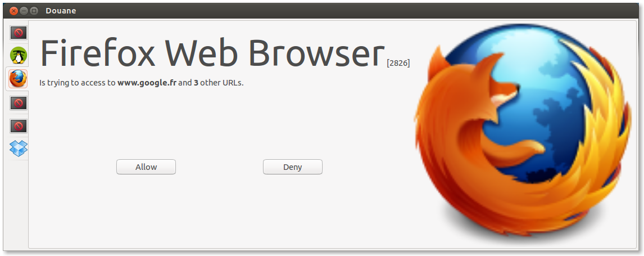Open the Dropbox entry in the sidebar
This screenshot has width=644, height=256.
point(18,149)
